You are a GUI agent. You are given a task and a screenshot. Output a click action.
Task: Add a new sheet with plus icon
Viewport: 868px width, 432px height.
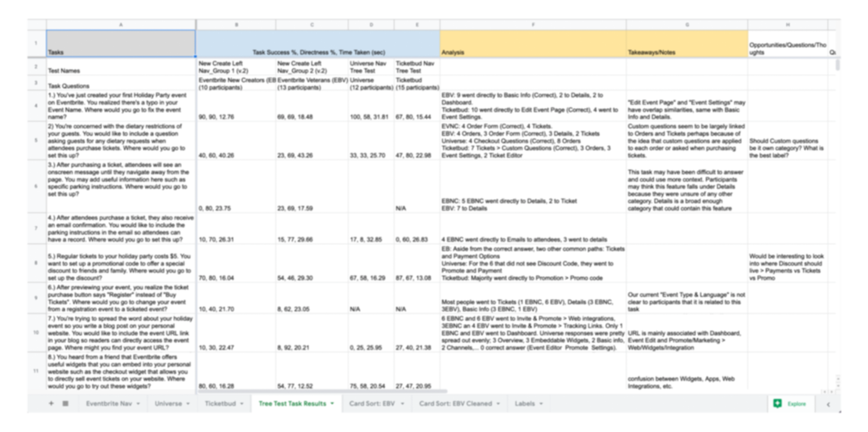point(51,403)
